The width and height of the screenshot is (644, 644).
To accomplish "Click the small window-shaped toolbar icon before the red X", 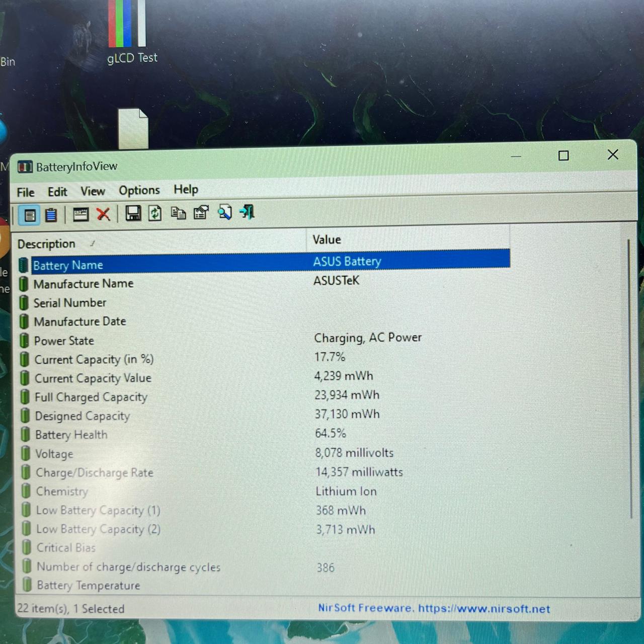I will [80, 215].
